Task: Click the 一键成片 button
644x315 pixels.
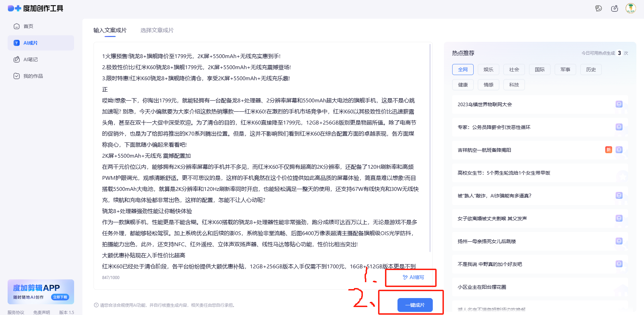Action: tap(415, 305)
